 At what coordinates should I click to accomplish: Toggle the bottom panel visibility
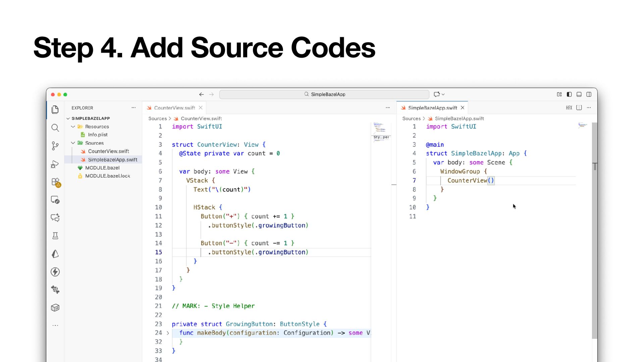[579, 95]
